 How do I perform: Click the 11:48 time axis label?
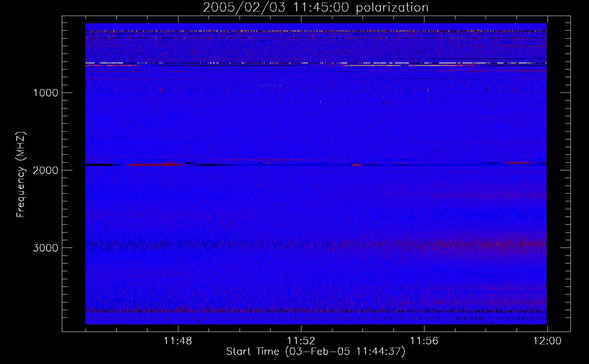click(178, 341)
